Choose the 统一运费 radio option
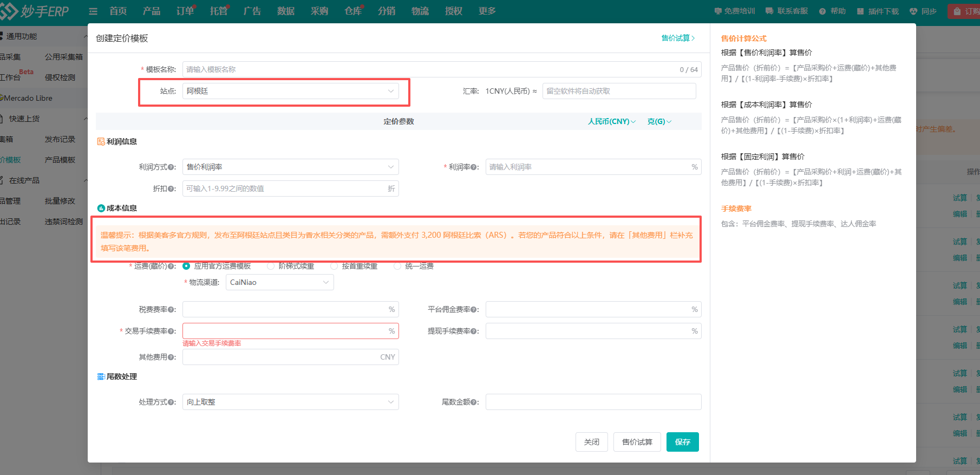 [397, 266]
